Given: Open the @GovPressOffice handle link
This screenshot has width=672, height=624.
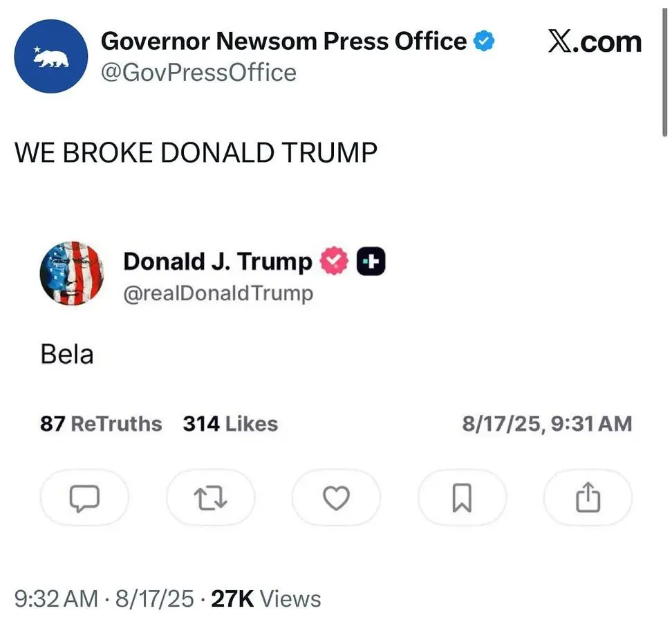Looking at the screenshot, I should pos(198,73).
